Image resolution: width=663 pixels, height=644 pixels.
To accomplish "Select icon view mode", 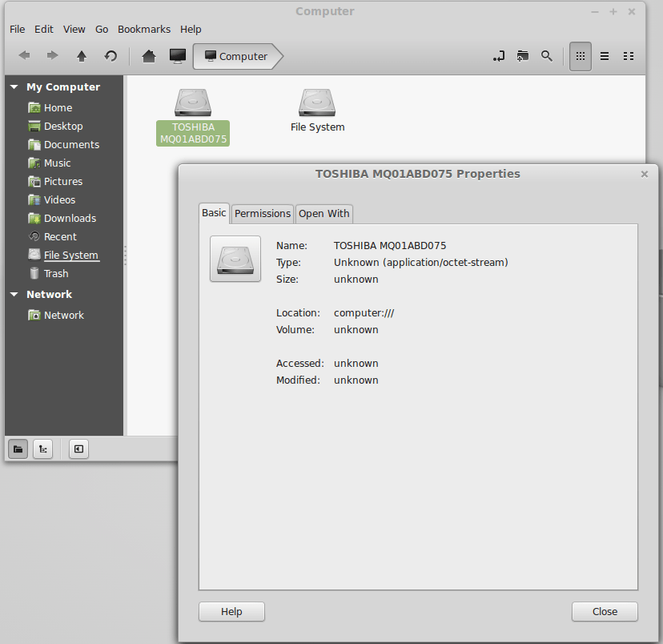I will tap(581, 56).
